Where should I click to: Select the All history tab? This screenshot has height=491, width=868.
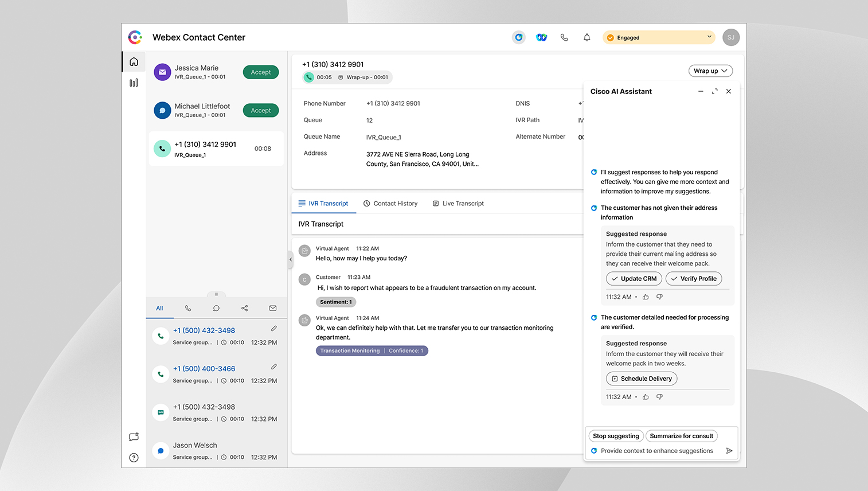159,308
